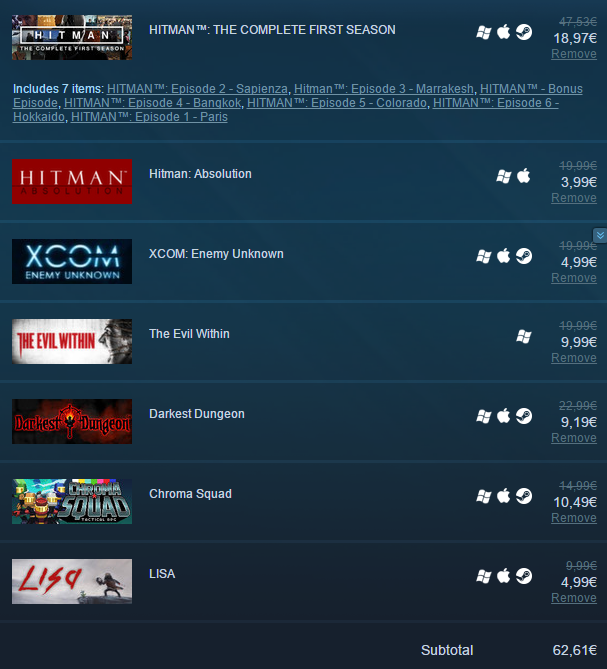Screen dimensions: 607x669
Task: Click the Mac icon for Hitman: Absolution
Action: click(523, 176)
